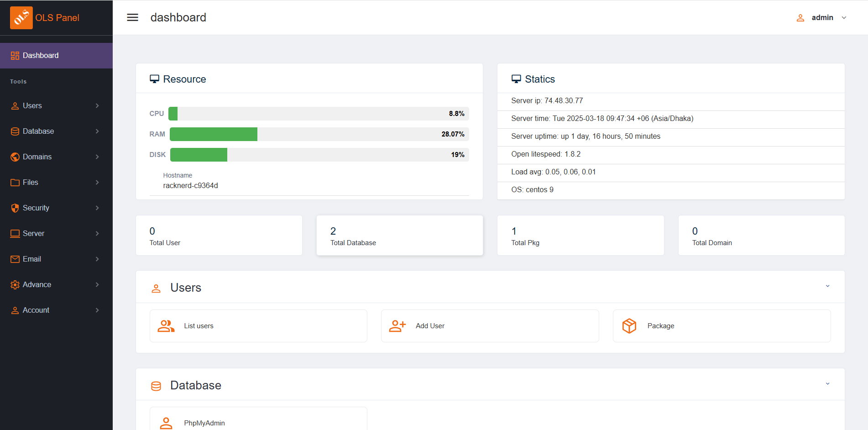The width and height of the screenshot is (868, 430).
Task: Click the hamburger menu icon
Action: (132, 17)
